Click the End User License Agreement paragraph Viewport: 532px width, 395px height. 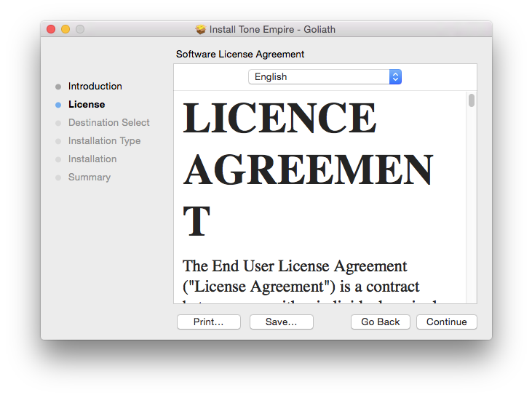coord(306,276)
